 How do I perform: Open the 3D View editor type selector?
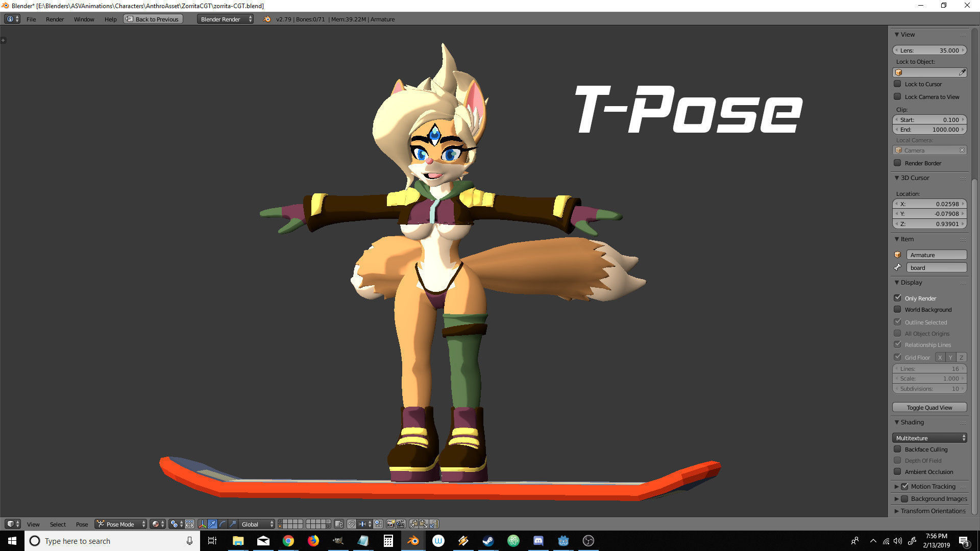[12, 524]
